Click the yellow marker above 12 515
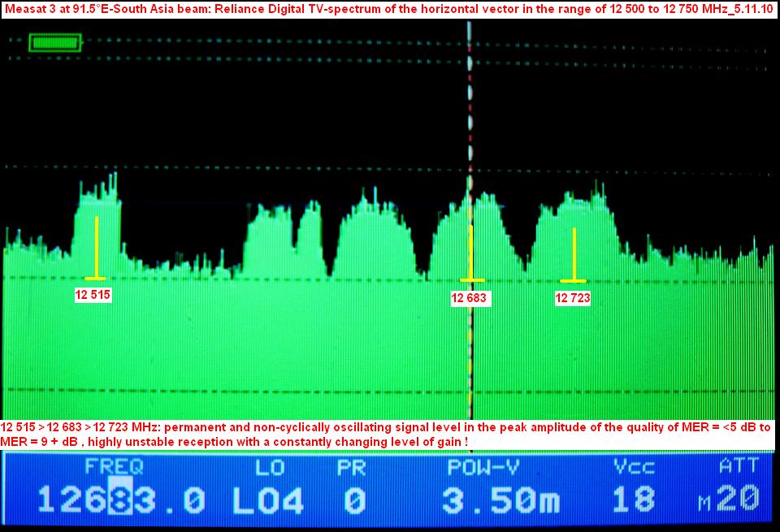The width and height of the screenshot is (780, 532). (96, 248)
